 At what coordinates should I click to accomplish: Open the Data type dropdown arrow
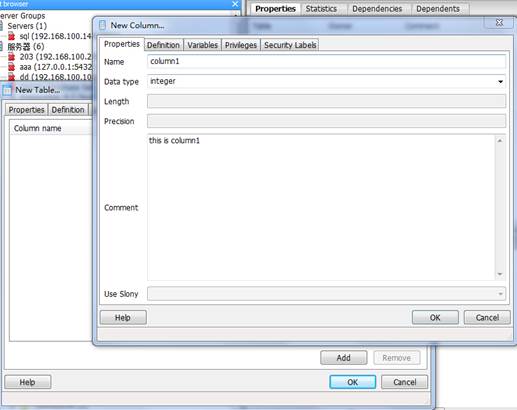[x=500, y=82]
